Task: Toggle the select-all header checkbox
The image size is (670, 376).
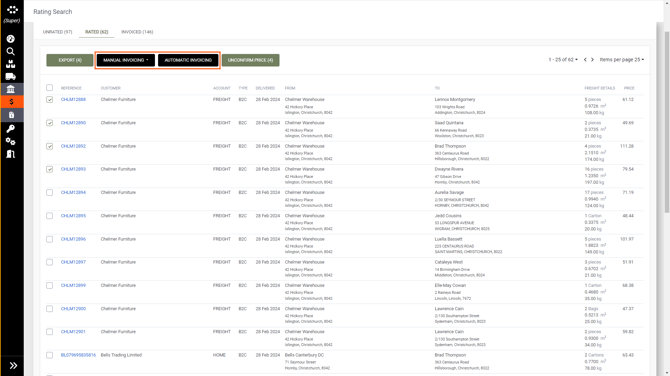Action: coord(50,88)
